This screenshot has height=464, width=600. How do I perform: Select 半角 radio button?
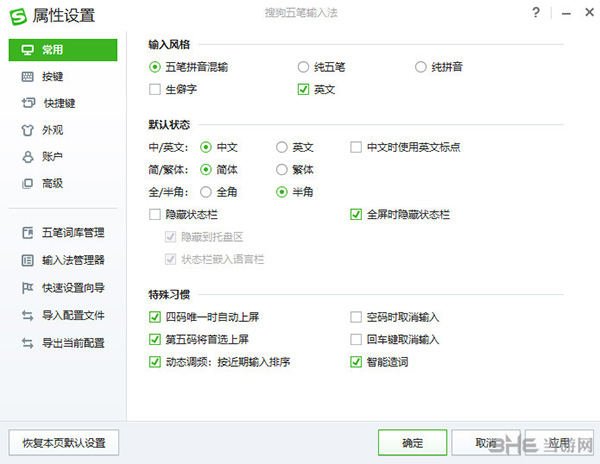(282, 192)
